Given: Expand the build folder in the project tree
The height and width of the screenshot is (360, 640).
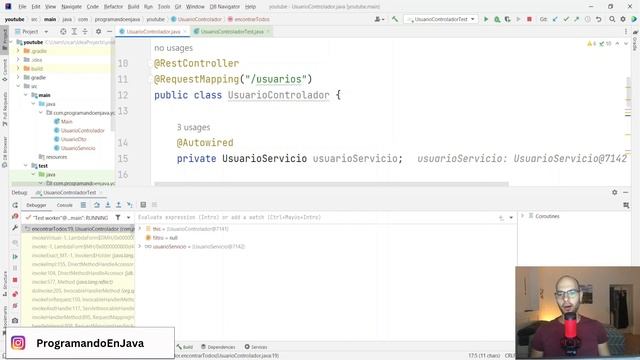Looking at the screenshot, I should tap(18, 69).
